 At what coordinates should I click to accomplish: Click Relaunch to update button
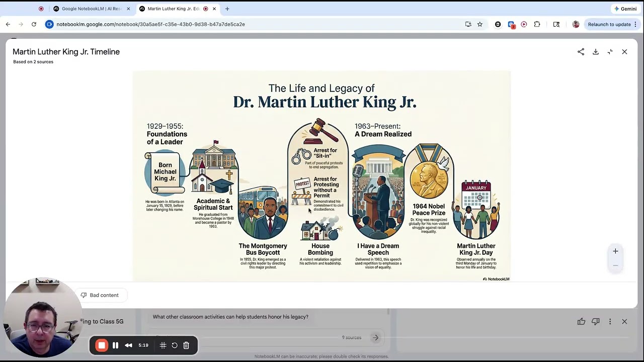pos(609,24)
